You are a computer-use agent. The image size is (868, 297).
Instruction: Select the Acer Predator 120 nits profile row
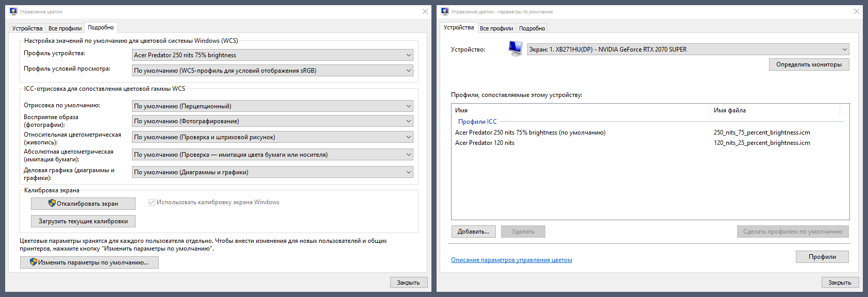point(485,143)
